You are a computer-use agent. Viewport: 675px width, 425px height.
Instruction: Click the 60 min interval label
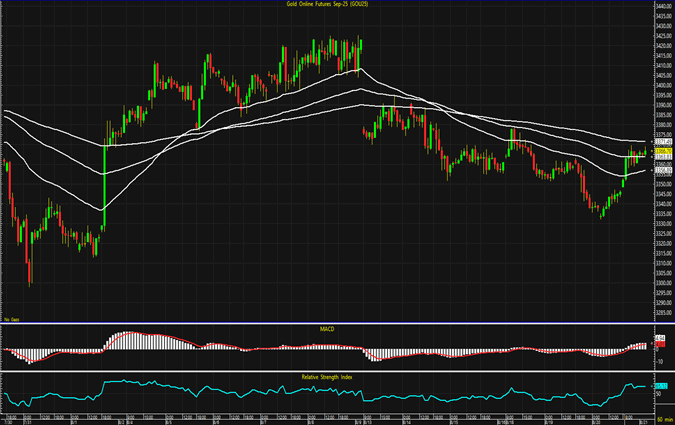coord(662,420)
